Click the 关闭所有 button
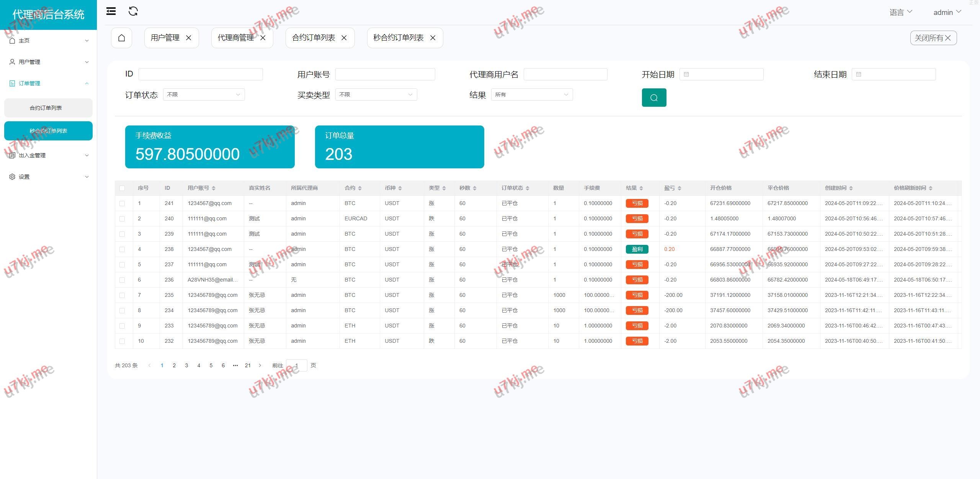980x479 pixels. 933,38
